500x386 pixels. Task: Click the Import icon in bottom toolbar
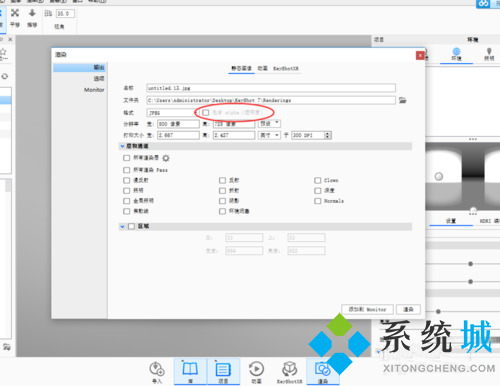[157, 372]
